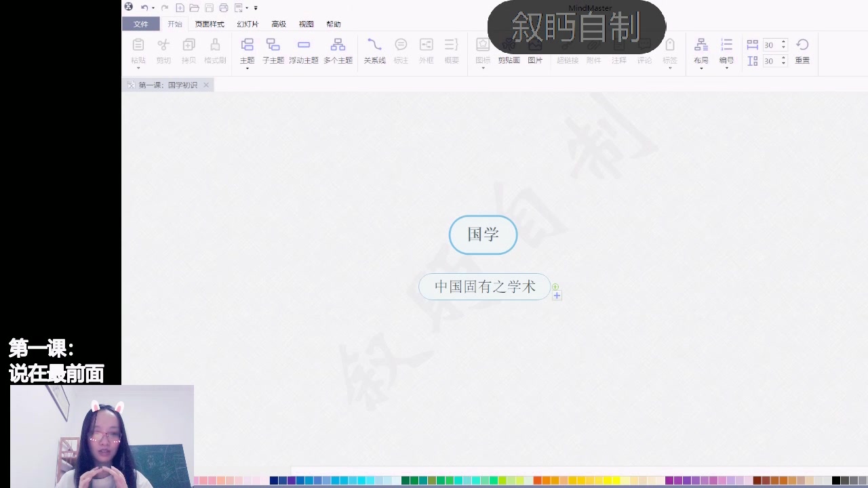Select the 中国固有之学术 topic node
Viewport: 868px width, 488px height.
485,287
